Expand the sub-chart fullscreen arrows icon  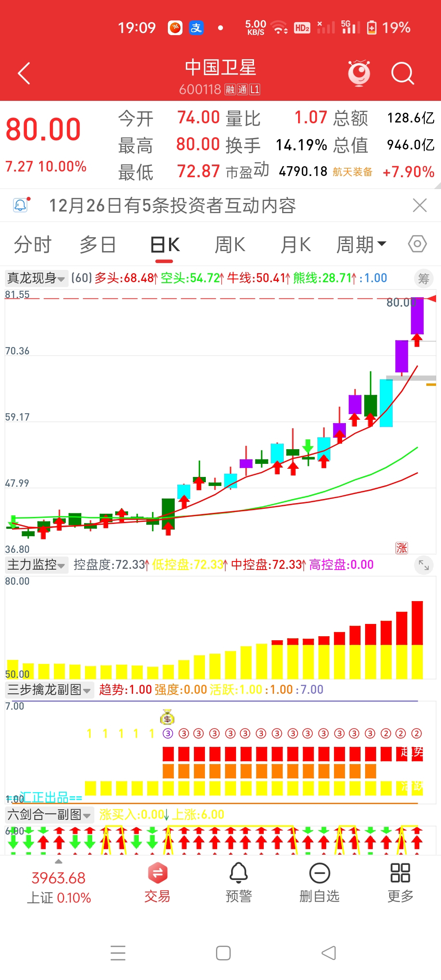click(424, 565)
